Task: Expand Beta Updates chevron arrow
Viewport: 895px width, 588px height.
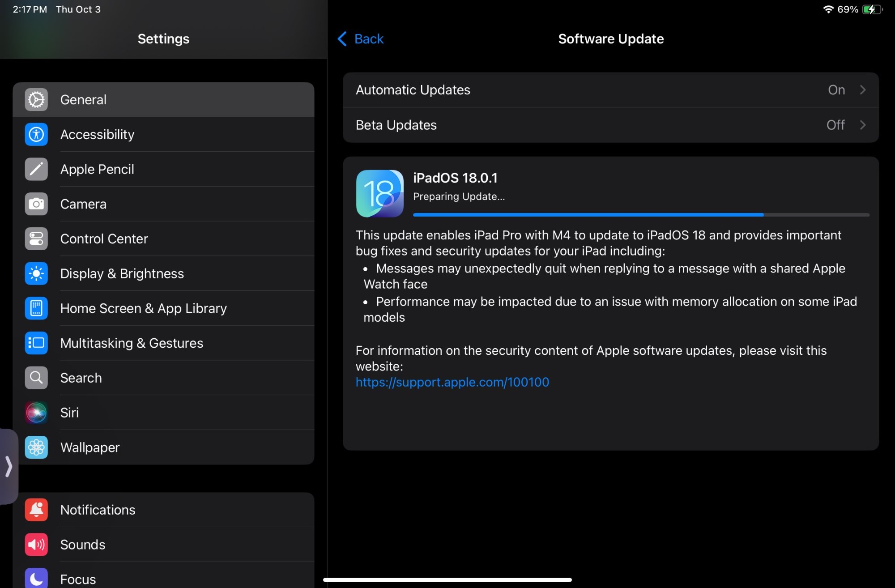Action: tap(863, 125)
